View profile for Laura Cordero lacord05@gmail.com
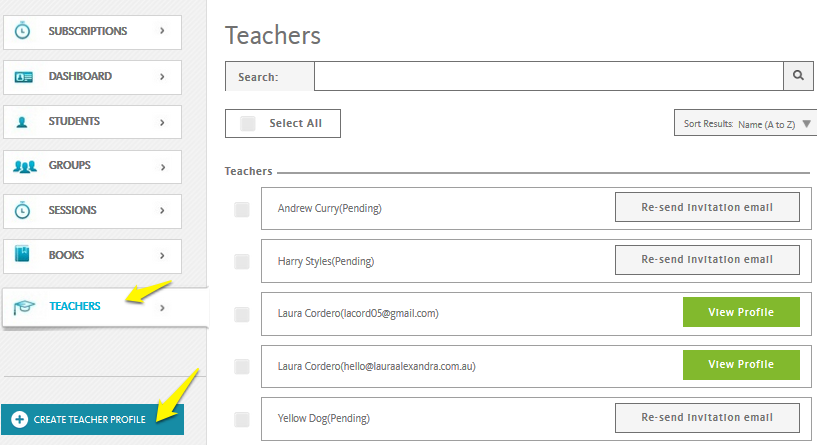 click(x=741, y=312)
